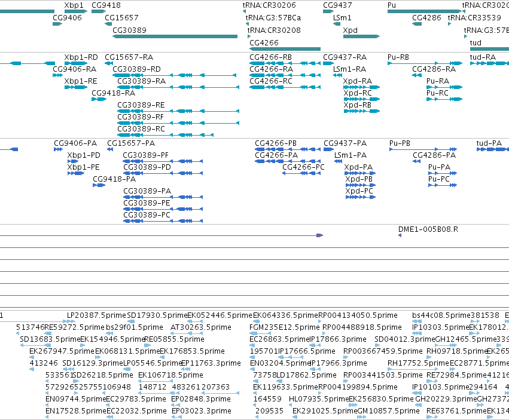The width and height of the screenshot is (509, 420).
Task: Click the tRNA:CR30206 label
Action: coord(269,5)
